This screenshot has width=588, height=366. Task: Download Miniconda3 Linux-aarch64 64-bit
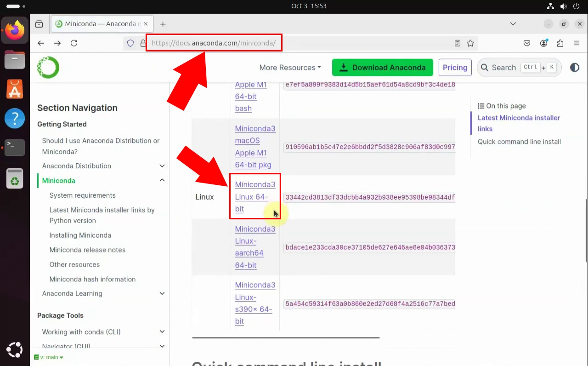tap(255, 247)
